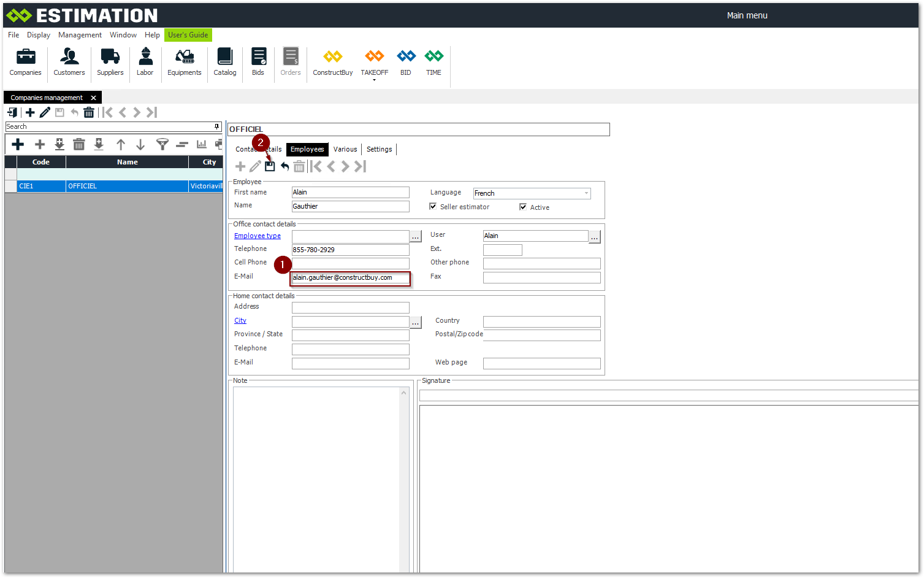Open the Language dropdown
This screenshot has width=924, height=578.
pos(586,193)
